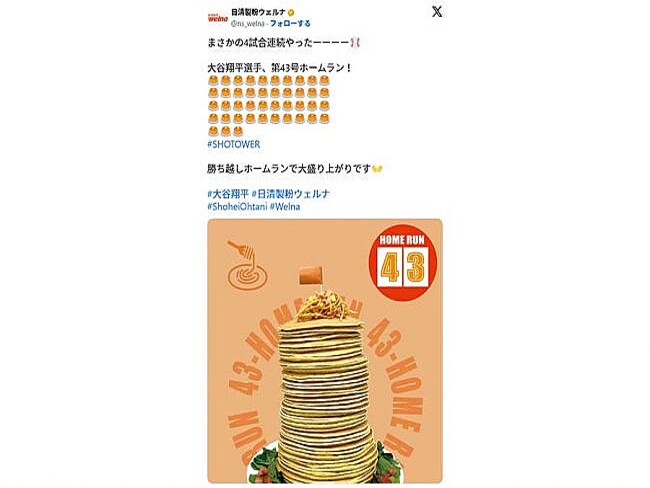Image resolution: width=650 pixels, height=488 pixels.
Task: Open the pancake tower image
Action: pyautogui.click(x=325, y=351)
